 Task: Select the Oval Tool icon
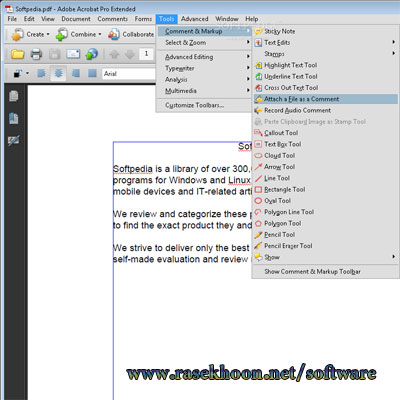[x=258, y=201]
